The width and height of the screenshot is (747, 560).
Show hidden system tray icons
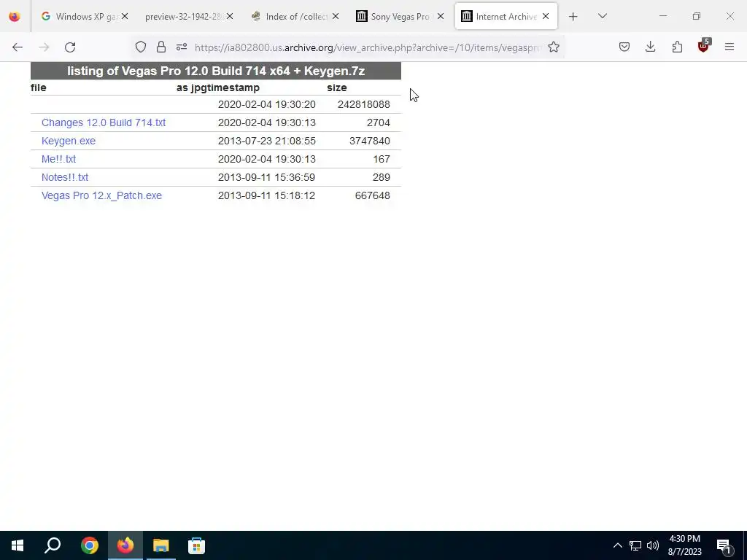[x=617, y=545]
